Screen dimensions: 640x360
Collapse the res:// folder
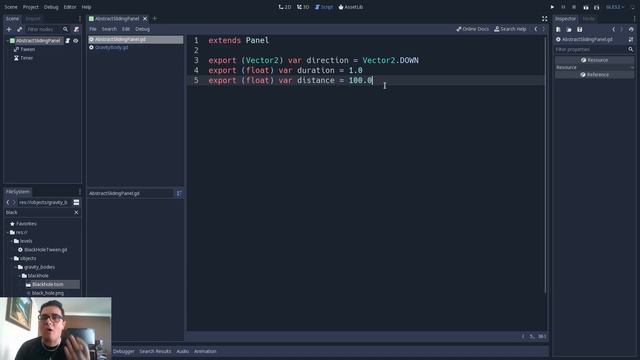pyautogui.click(x=7, y=233)
